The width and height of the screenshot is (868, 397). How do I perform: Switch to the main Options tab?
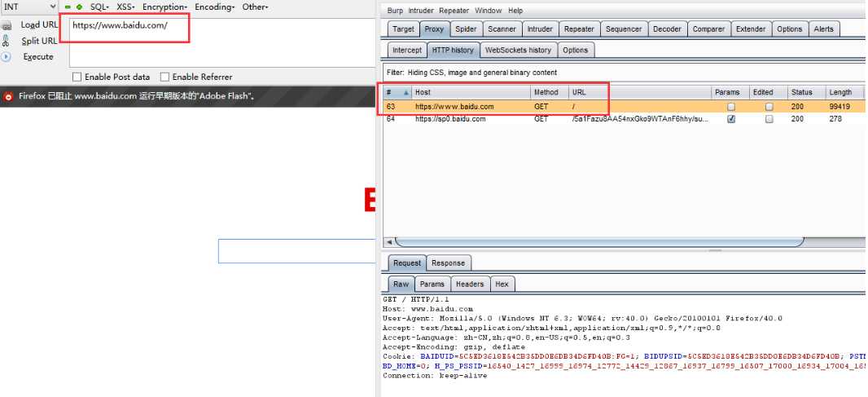coord(789,29)
